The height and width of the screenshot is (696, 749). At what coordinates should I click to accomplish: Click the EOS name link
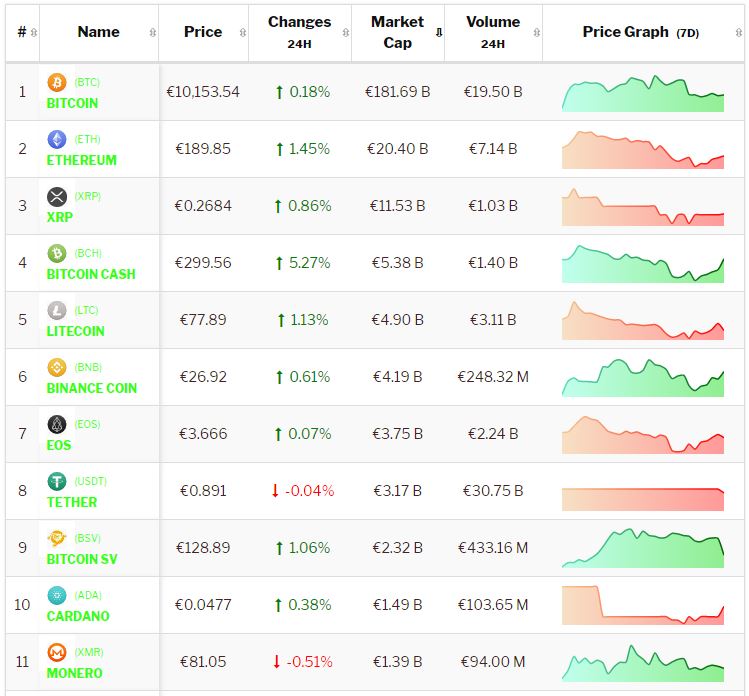(x=59, y=445)
